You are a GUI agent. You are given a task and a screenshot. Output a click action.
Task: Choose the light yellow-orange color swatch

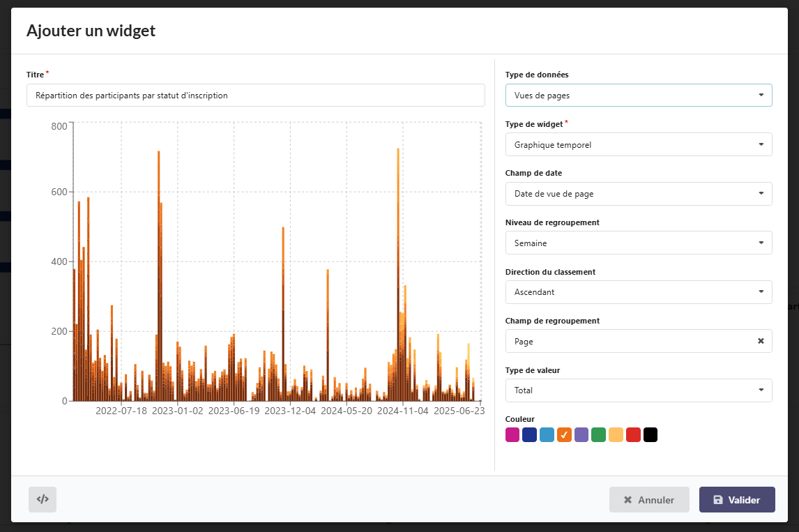pos(616,435)
